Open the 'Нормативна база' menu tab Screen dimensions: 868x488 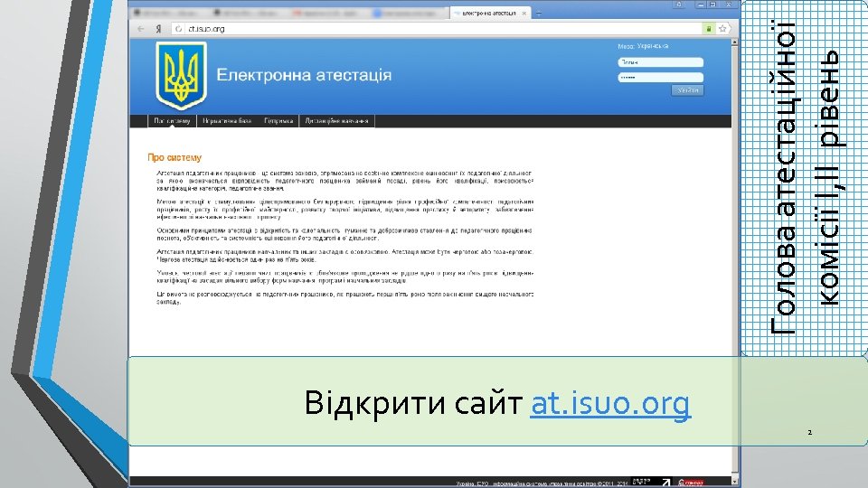coord(227,120)
